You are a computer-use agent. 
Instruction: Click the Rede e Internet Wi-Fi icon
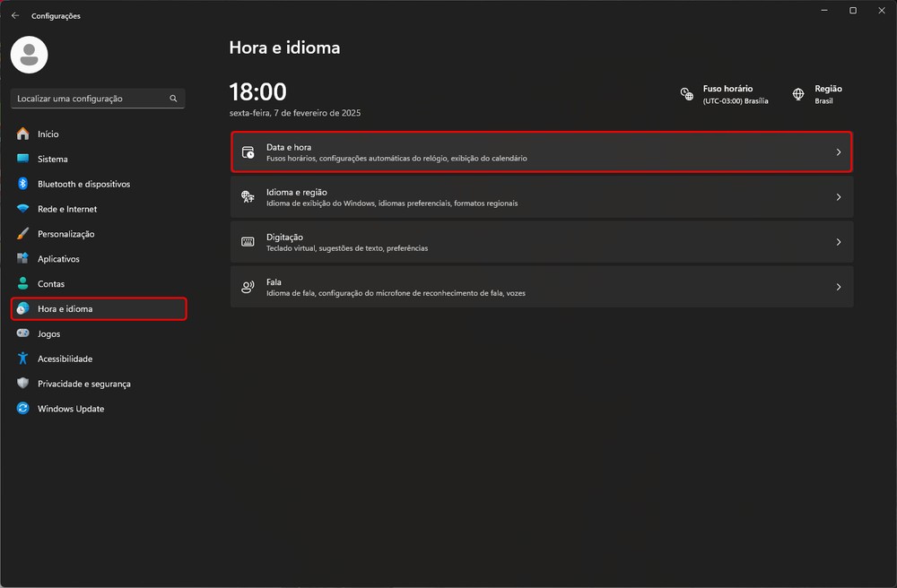pyautogui.click(x=23, y=209)
